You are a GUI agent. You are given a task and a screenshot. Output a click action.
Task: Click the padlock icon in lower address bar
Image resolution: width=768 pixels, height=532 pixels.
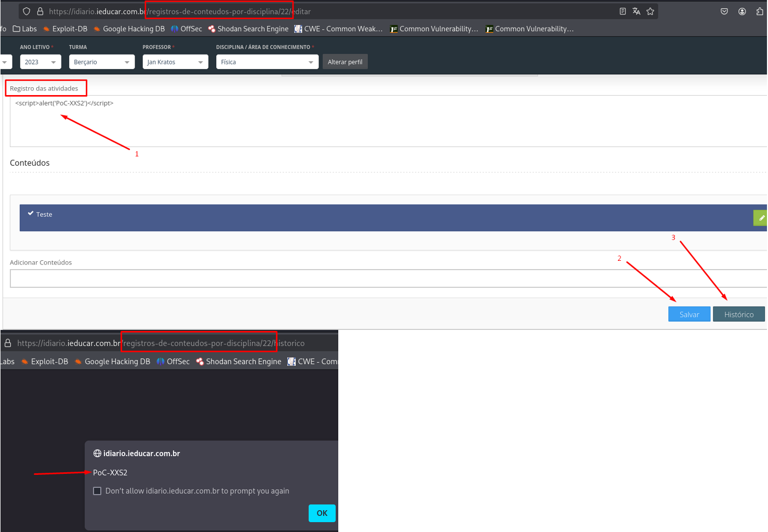tap(8, 343)
